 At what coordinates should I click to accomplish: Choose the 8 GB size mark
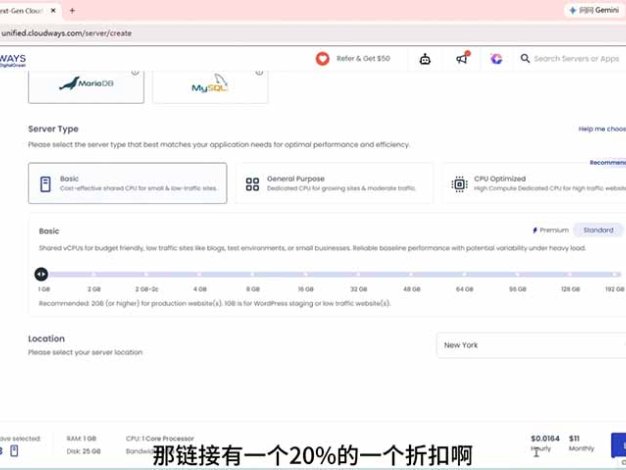tap(253, 274)
